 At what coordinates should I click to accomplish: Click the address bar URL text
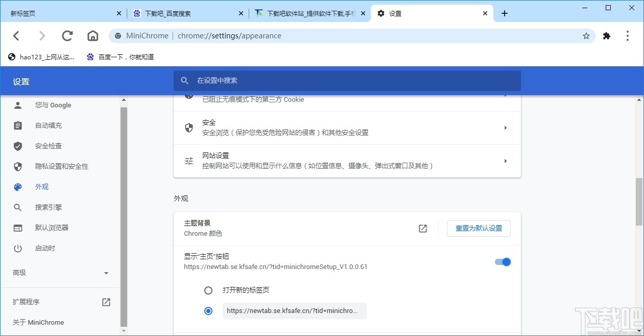point(229,36)
